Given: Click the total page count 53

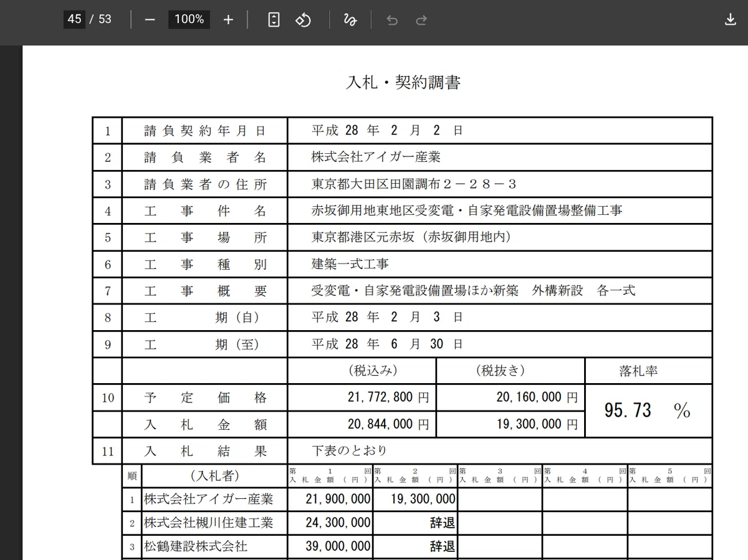Looking at the screenshot, I should [105, 19].
